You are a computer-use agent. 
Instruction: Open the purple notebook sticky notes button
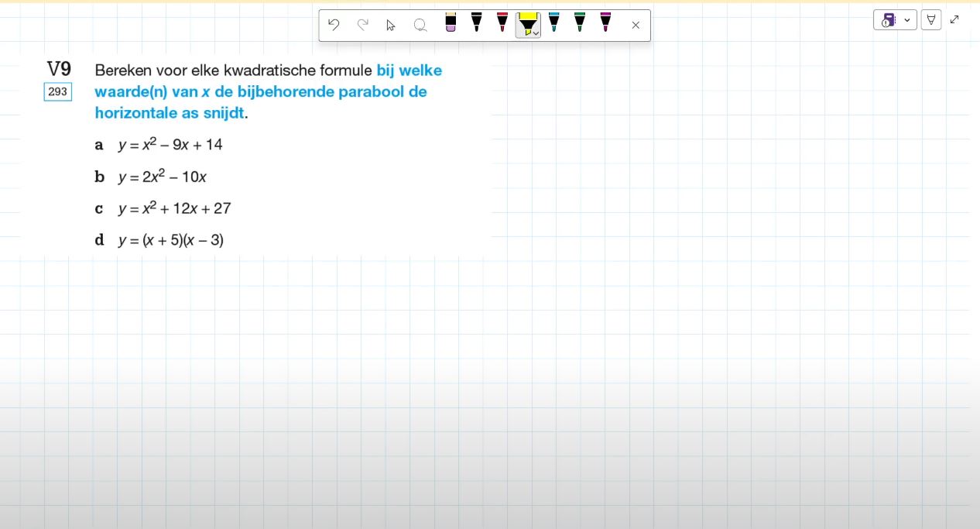889,20
